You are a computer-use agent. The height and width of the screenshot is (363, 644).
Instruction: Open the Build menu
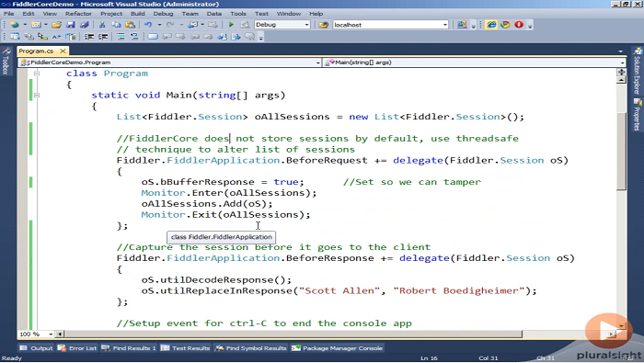click(x=138, y=14)
